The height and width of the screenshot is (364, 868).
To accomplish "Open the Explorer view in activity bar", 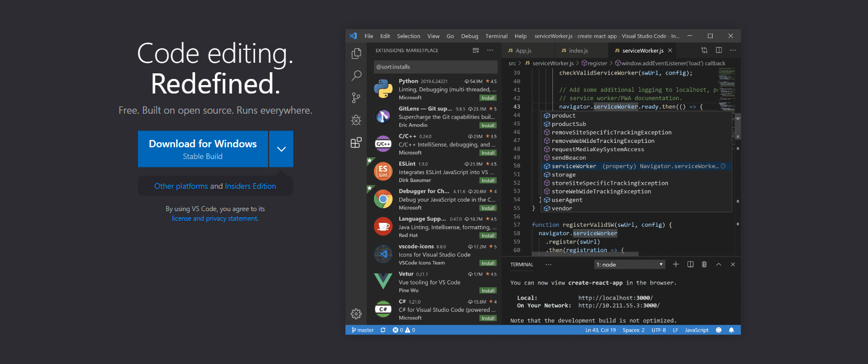I will coord(356,54).
